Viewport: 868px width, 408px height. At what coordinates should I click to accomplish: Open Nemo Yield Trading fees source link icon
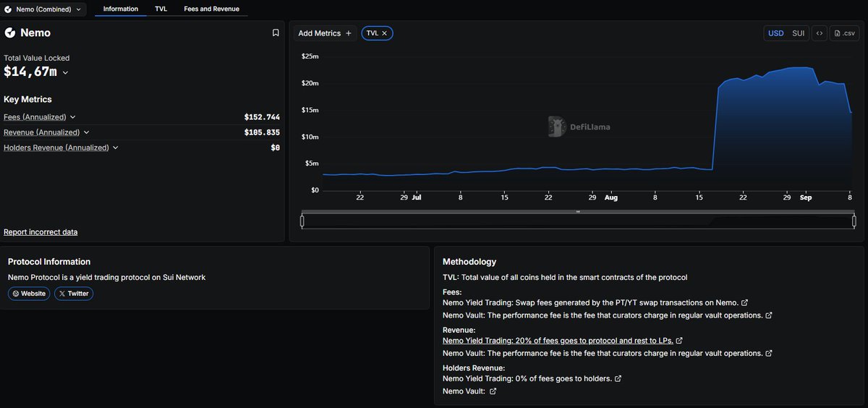click(x=745, y=302)
